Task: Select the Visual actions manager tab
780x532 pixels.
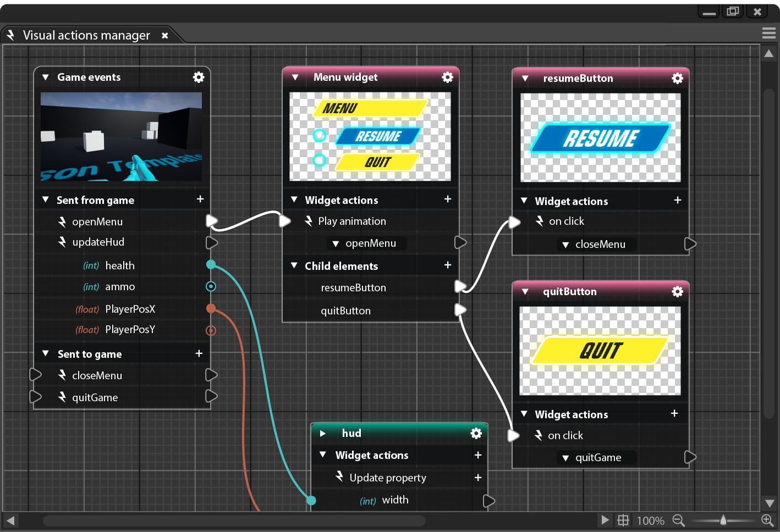Action: pos(86,36)
